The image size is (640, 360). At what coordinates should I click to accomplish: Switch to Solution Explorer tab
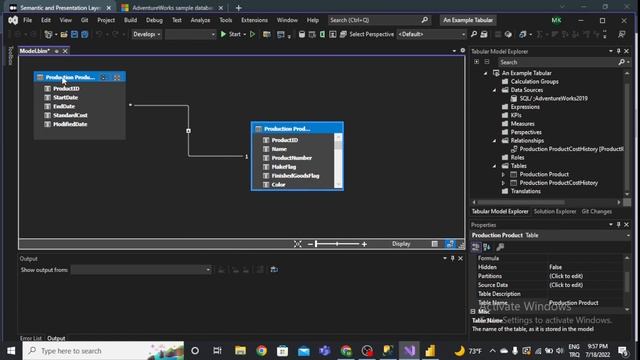pos(555,211)
